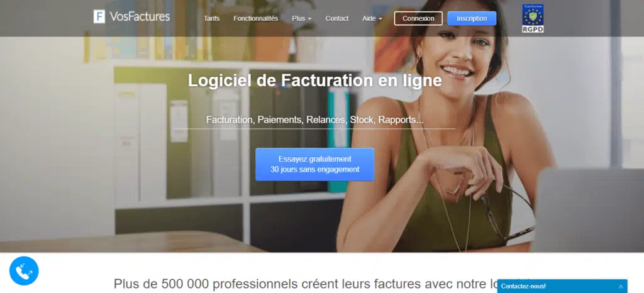The width and height of the screenshot is (644, 293).
Task: Click the Logiciel de Facturation en ligne heading
Action: click(x=314, y=80)
